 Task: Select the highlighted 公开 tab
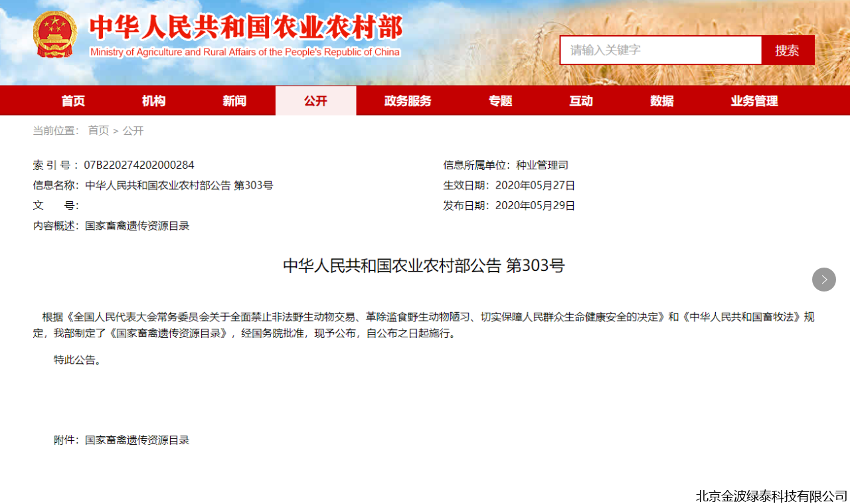tap(315, 100)
